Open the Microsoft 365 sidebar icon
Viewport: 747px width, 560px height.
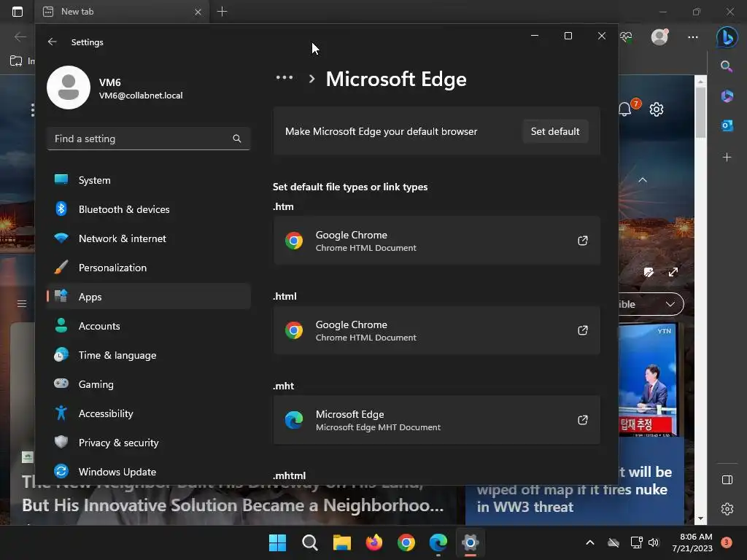[x=727, y=96]
